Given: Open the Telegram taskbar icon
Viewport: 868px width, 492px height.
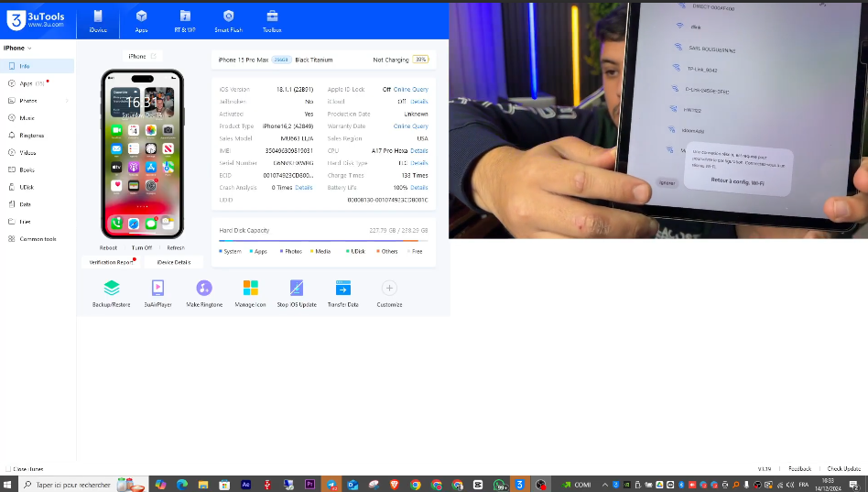Looking at the screenshot, I should 331,485.
